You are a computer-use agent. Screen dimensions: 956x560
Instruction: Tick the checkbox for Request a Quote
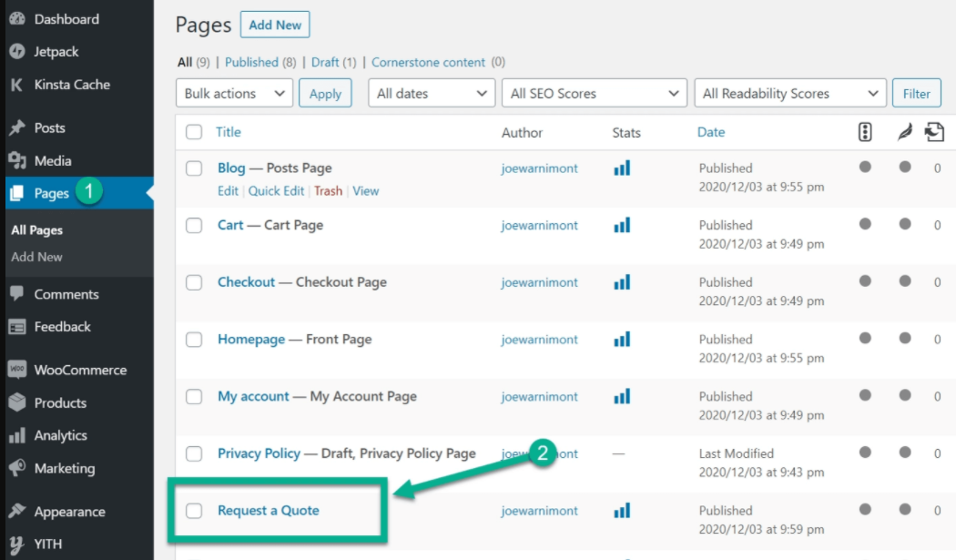coord(194,511)
